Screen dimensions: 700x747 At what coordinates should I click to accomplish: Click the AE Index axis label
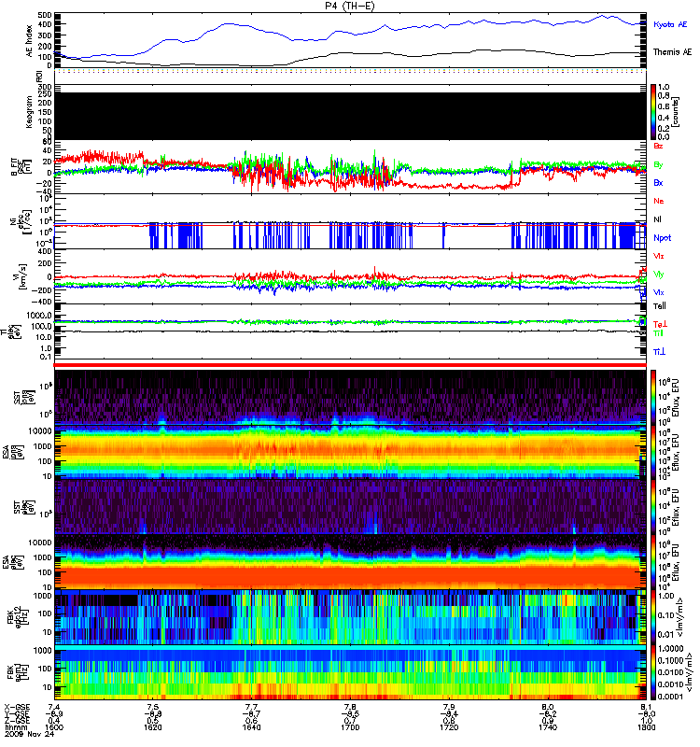[30, 41]
